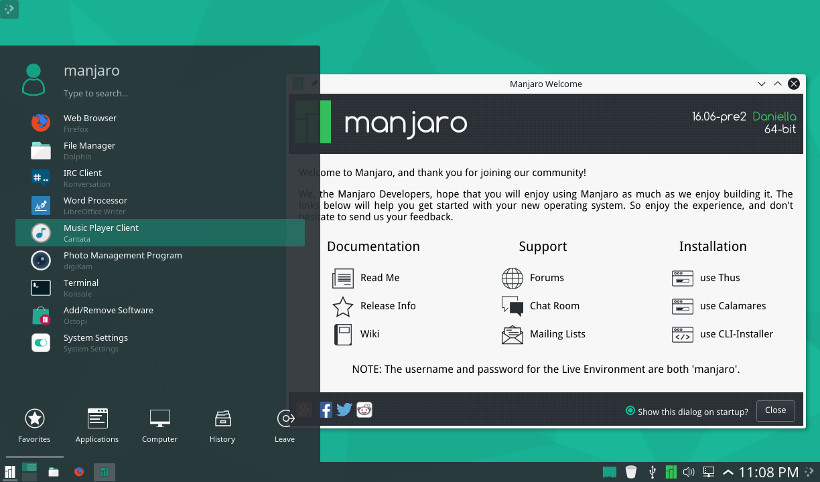Click the Close button in Manjaro Welcome
The height and width of the screenshot is (482, 820).
coord(776,410)
